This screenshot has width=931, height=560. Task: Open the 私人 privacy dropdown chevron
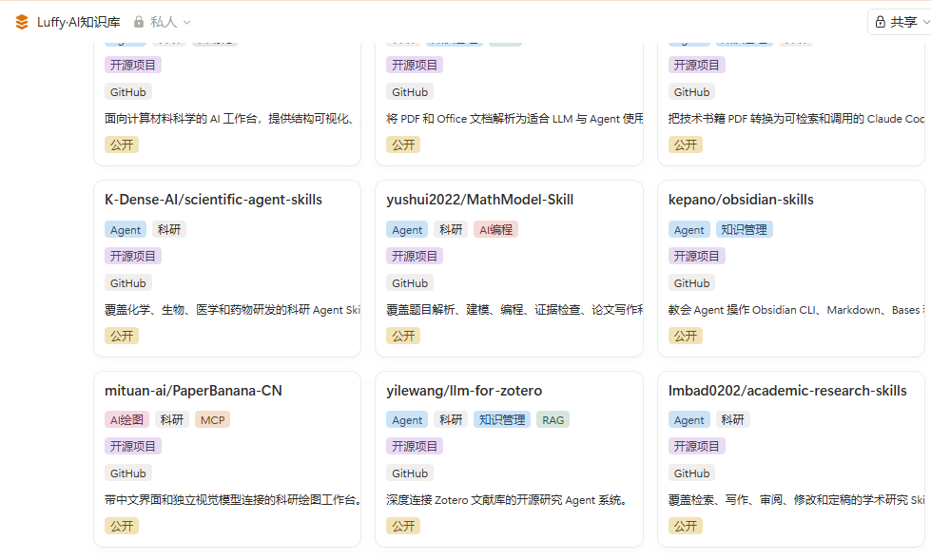click(x=186, y=23)
